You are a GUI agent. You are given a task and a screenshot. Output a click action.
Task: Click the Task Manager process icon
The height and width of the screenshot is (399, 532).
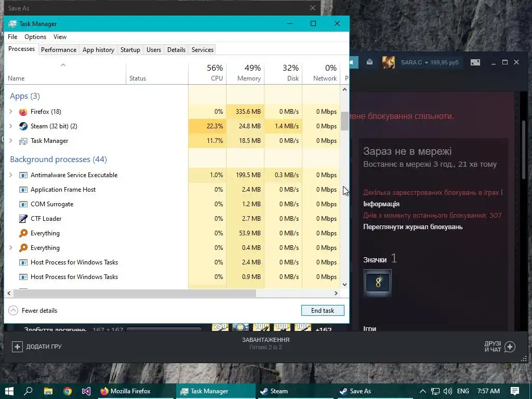23,141
